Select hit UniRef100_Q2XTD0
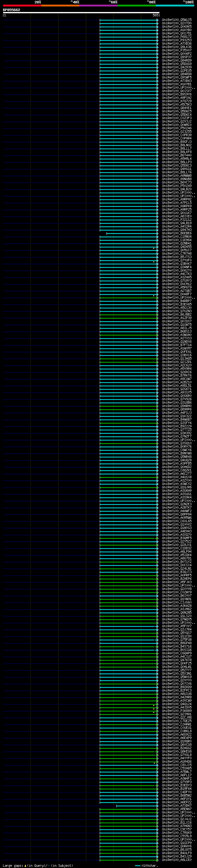The width and height of the screenshot is (197, 868). pos(177,23)
